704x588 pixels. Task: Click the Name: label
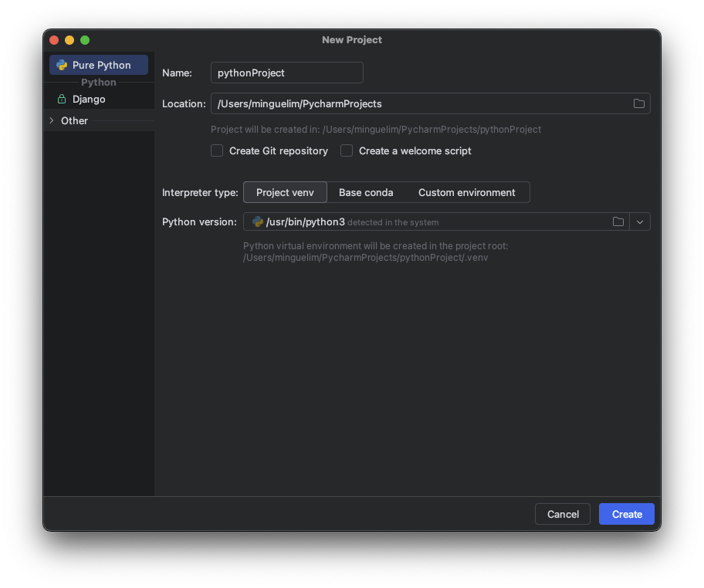[177, 73]
